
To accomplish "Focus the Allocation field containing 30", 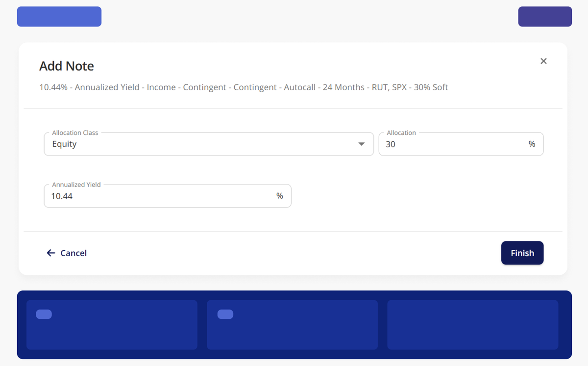I will [461, 144].
